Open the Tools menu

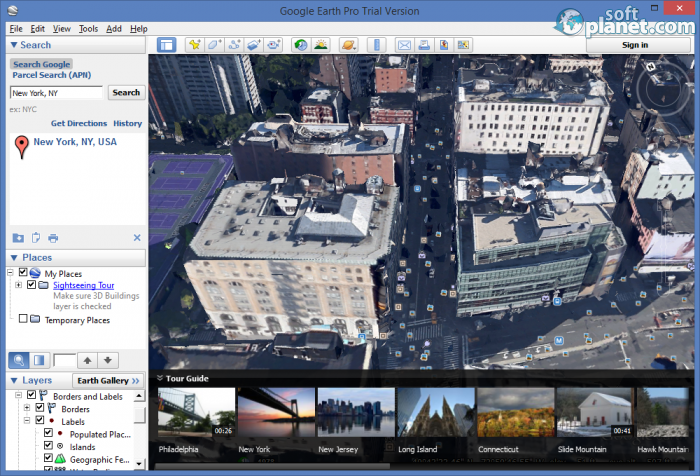88,29
